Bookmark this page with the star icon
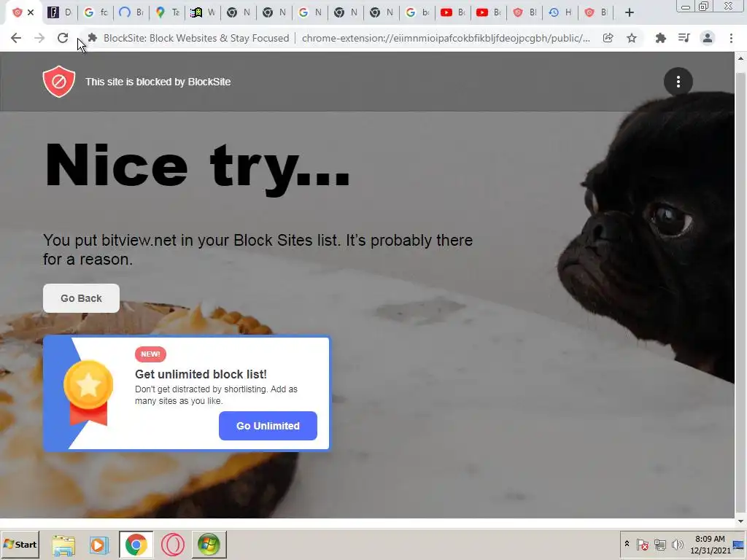Viewport: 747px width, 560px height. (x=632, y=38)
